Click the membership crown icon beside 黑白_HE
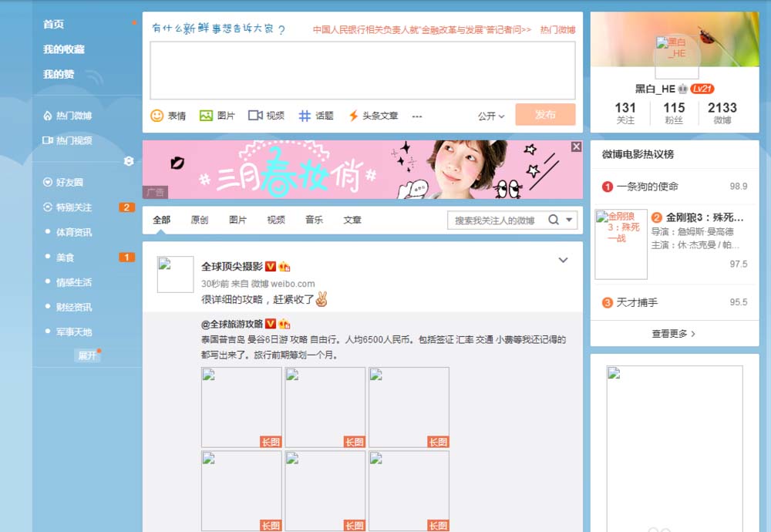The image size is (771, 532). (682, 89)
